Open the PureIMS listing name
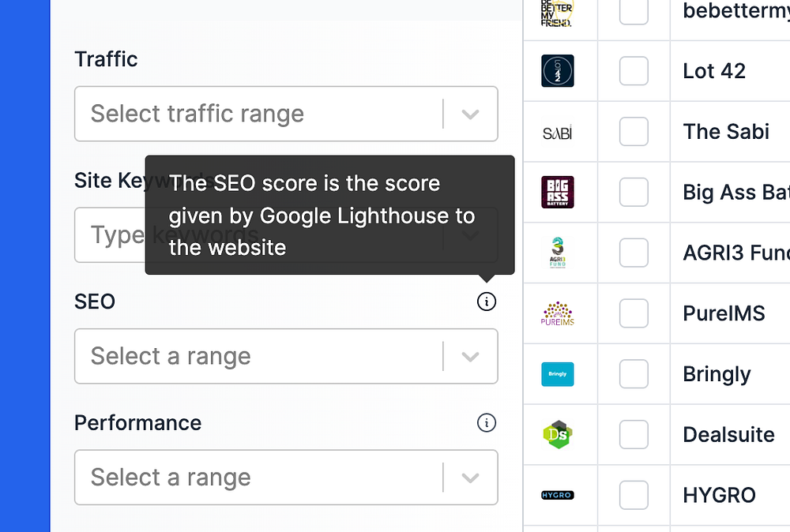 (x=724, y=313)
